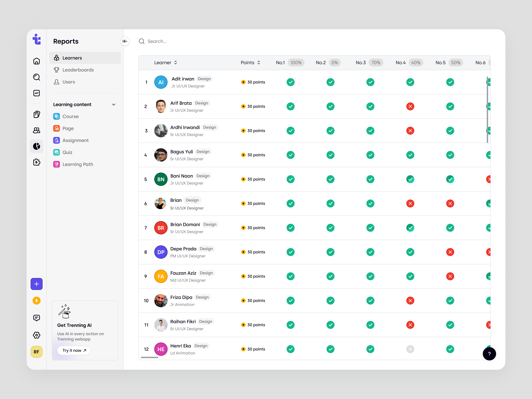Open the pie chart reports icon

tap(37, 146)
